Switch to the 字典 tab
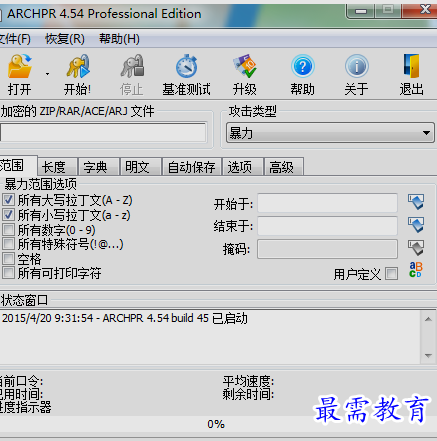The height and width of the screenshot is (441, 437). click(99, 167)
